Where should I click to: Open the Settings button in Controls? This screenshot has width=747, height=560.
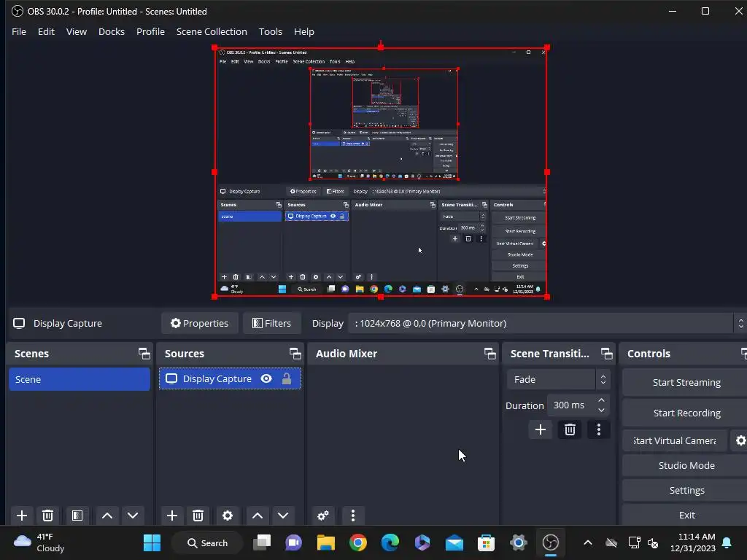click(686, 490)
